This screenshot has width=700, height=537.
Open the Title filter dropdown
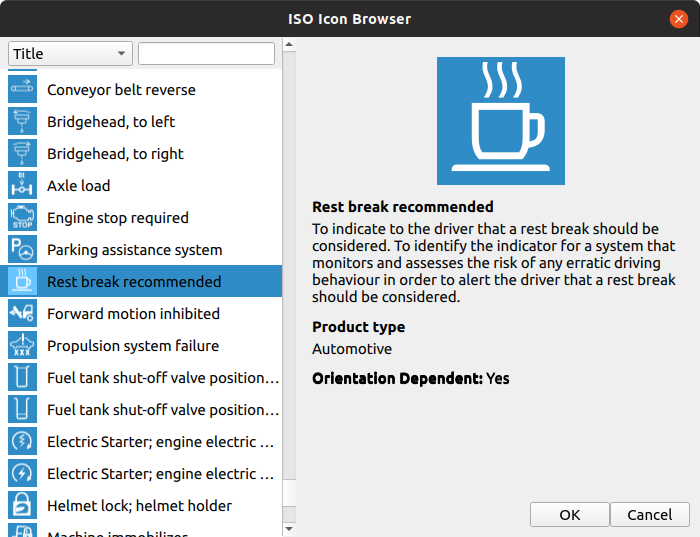pyautogui.click(x=70, y=54)
